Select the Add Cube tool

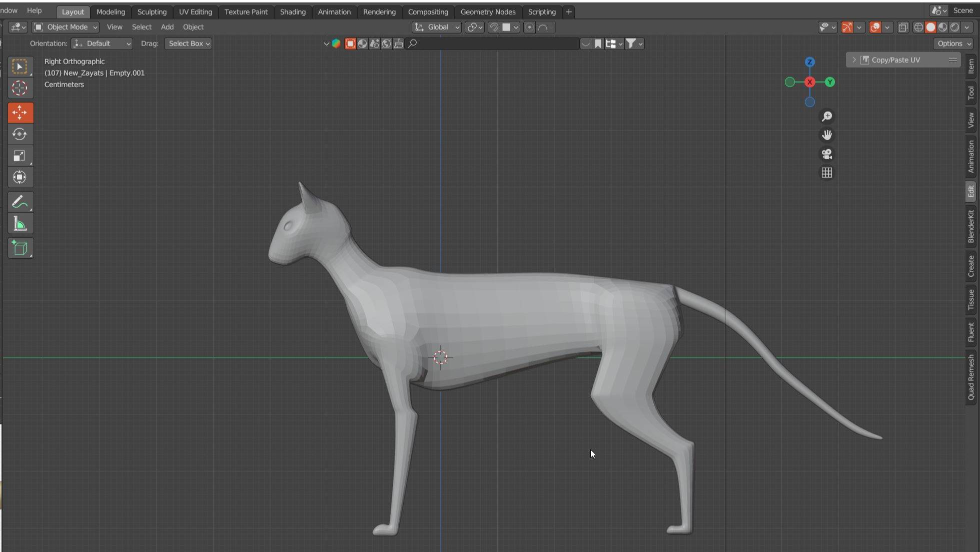click(x=20, y=248)
